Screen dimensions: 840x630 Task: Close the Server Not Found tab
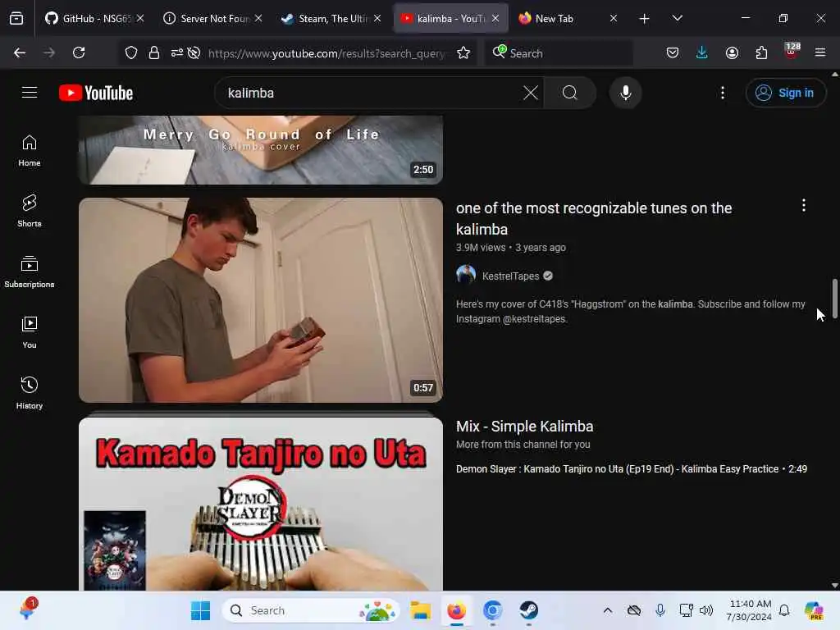(258, 18)
